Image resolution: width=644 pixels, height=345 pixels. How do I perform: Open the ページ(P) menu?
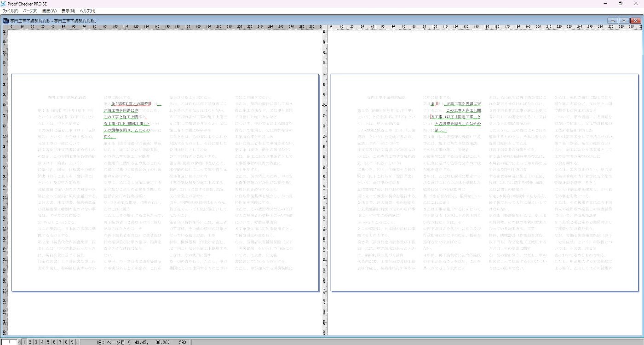(30, 11)
